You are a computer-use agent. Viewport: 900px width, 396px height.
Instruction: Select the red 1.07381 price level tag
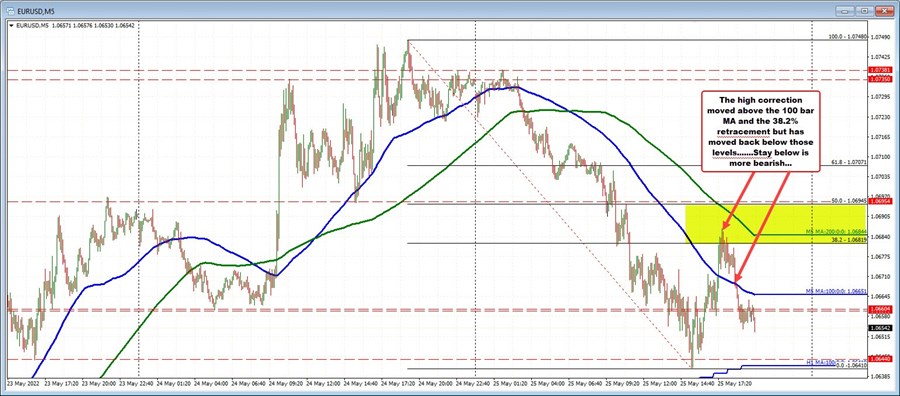881,70
